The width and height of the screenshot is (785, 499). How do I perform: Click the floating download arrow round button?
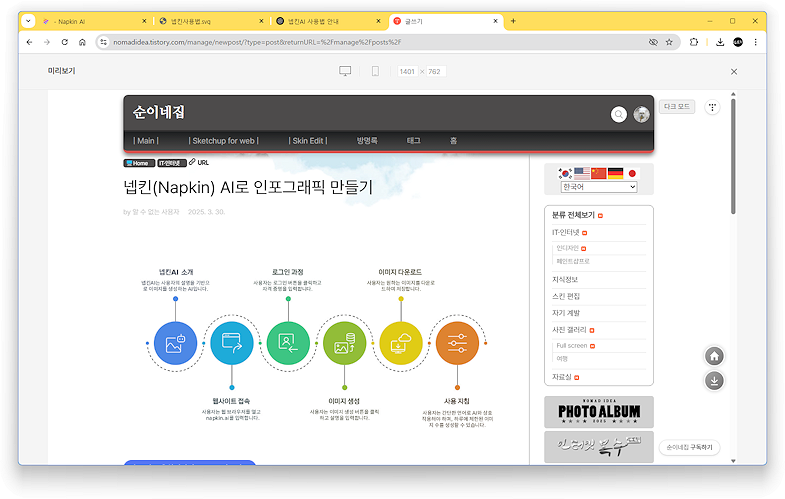pyautogui.click(x=714, y=381)
